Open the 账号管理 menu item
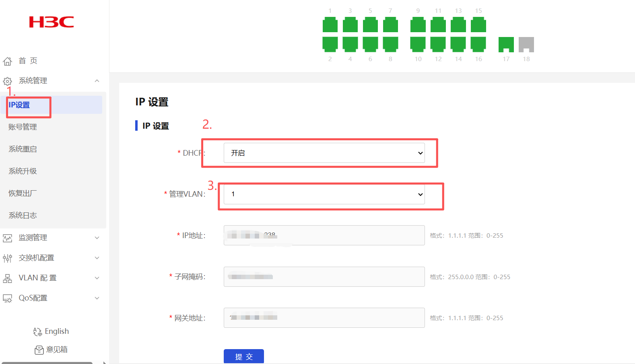 click(23, 127)
